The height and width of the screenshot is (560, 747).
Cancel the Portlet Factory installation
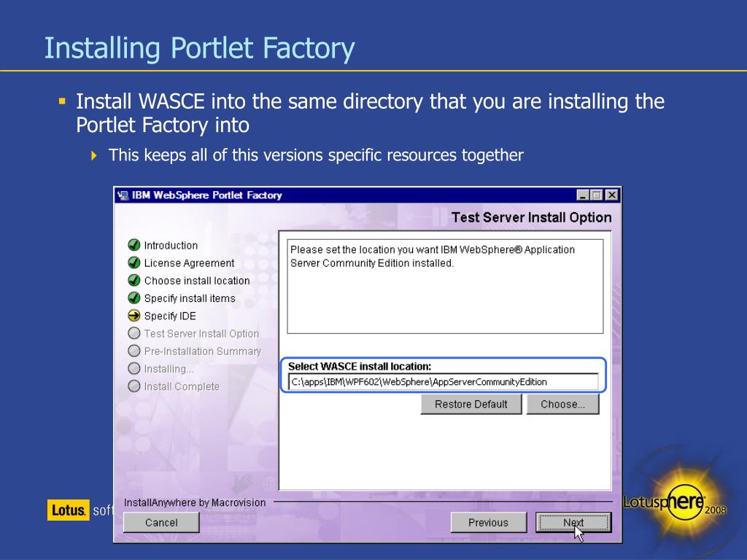[161, 522]
